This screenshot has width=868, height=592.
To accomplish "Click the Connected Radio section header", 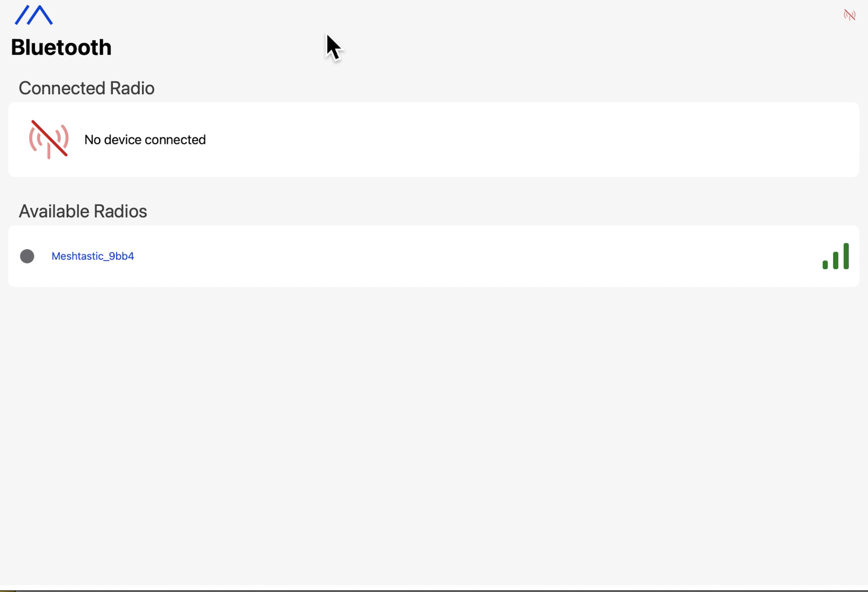I will pos(86,88).
